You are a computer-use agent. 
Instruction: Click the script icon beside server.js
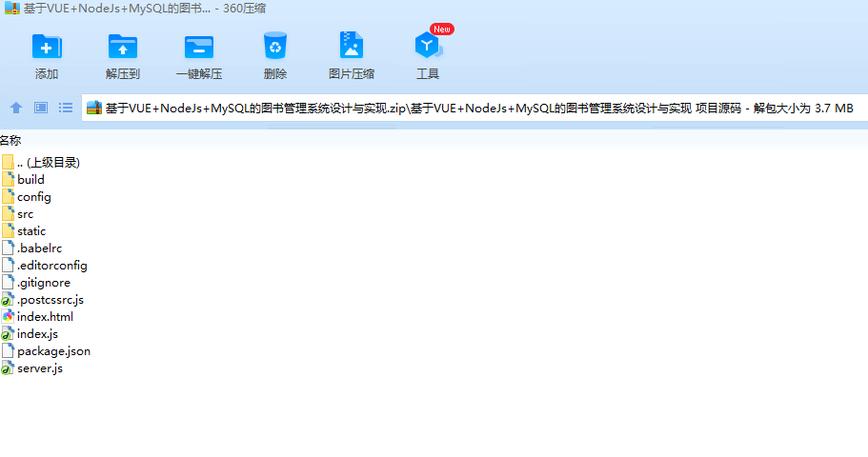click(8, 368)
